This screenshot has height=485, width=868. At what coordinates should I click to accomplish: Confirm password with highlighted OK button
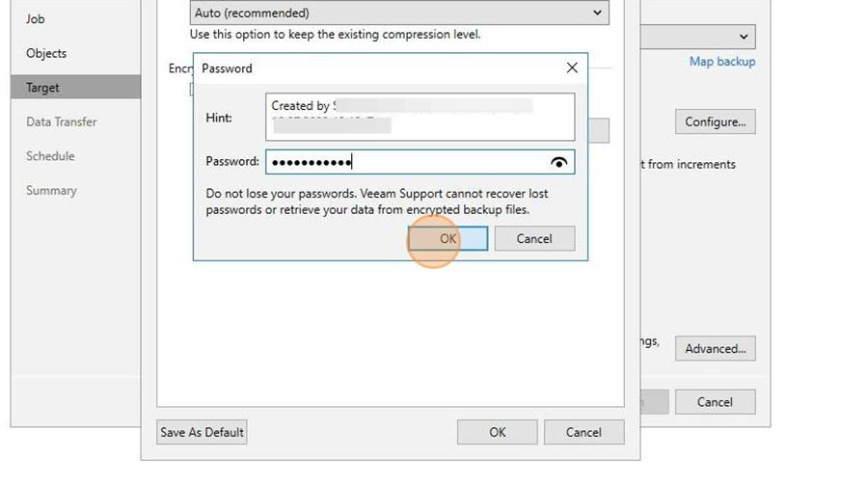tap(448, 238)
